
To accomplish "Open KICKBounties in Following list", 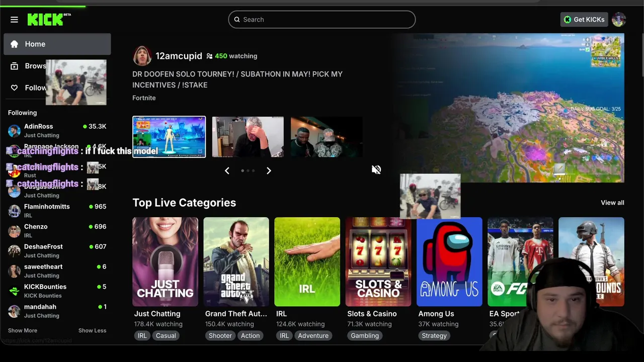I will point(57,291).
